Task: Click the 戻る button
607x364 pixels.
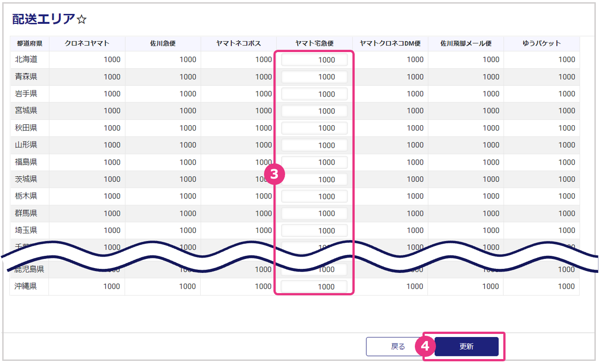Action: 398,346
